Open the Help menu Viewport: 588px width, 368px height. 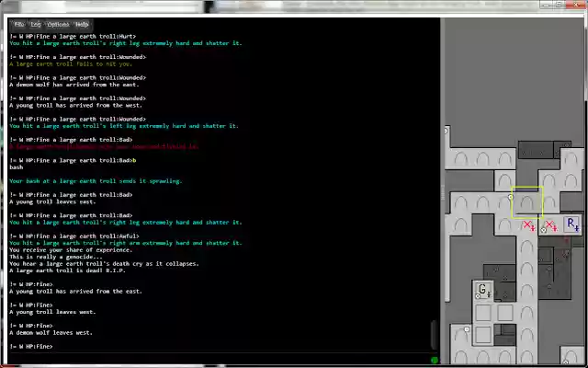[82, 25]
